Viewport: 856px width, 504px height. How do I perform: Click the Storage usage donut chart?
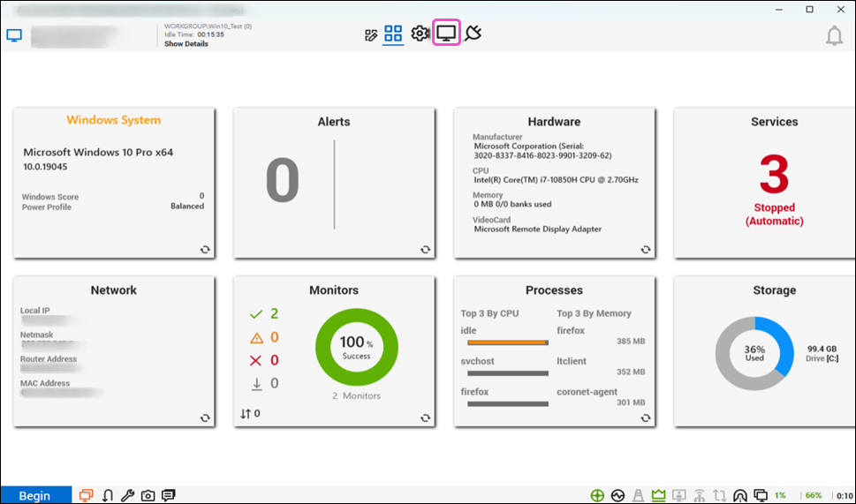(754, 355)
